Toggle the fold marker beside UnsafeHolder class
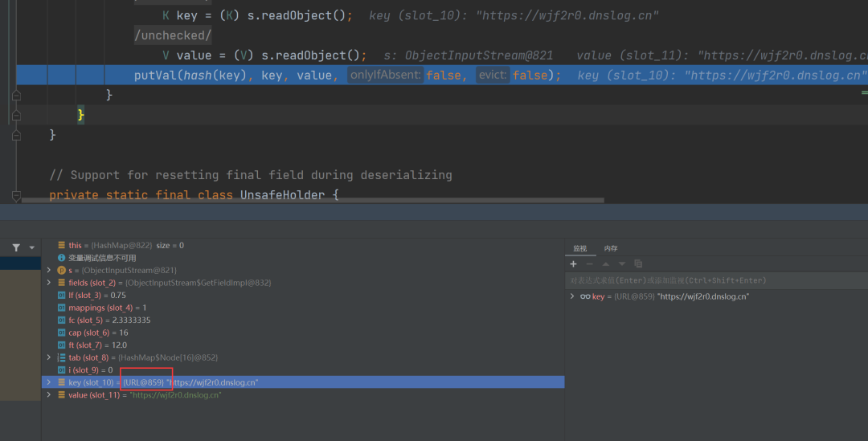868x441 pixels. pyautogui.click(x=17, y=195)
